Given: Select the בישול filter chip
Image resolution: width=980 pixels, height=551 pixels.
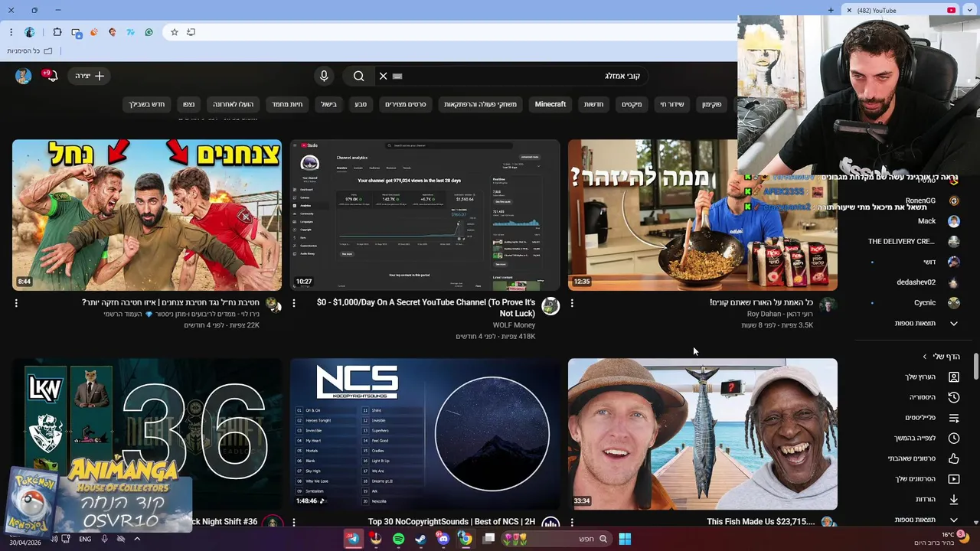Looking at the screenshot, I should [x=329, y=104].
